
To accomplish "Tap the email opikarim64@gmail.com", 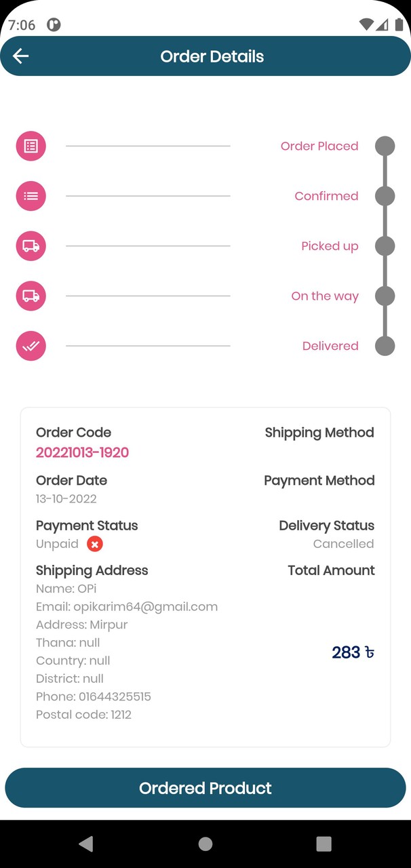I will [x=145, y=607].
